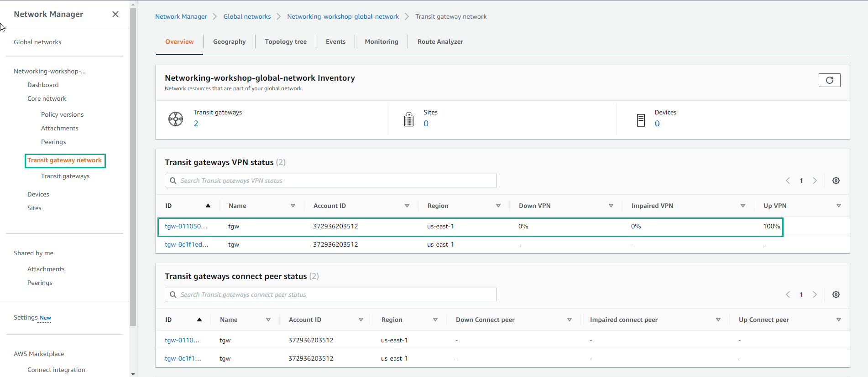
Task: Go to next page of VPN status table
Action: click(815, 181)
